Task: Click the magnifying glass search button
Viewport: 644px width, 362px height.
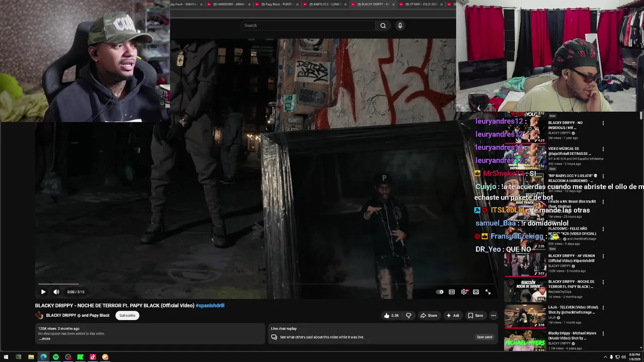Action: click(383, 26)
